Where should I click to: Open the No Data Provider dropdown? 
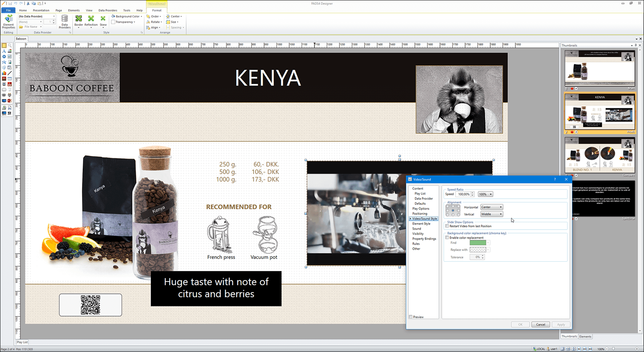pos(37,16)
